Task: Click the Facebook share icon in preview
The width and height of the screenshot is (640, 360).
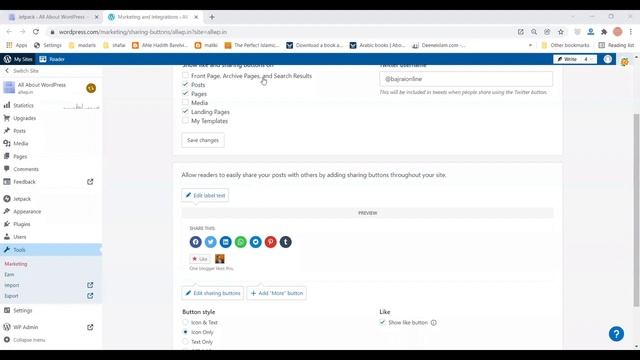Action: tap(196, 242)
